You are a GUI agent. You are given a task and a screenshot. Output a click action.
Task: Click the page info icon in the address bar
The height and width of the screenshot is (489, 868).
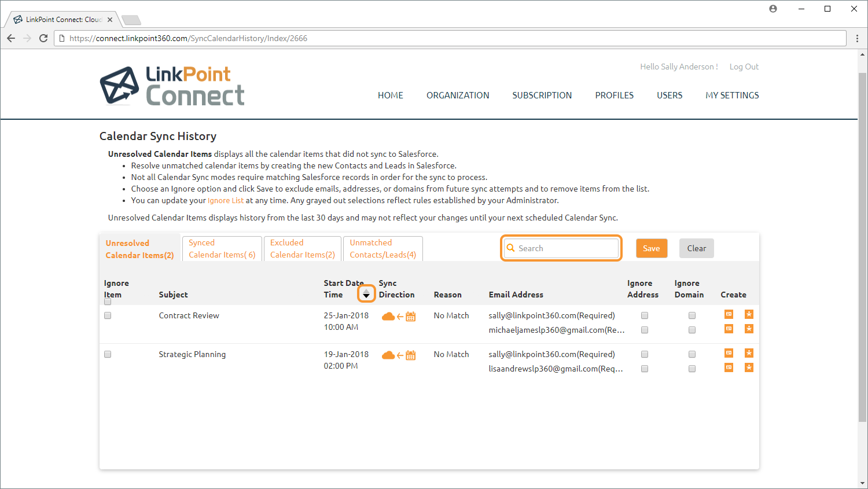pyautogui.click(x=62, y=38)
